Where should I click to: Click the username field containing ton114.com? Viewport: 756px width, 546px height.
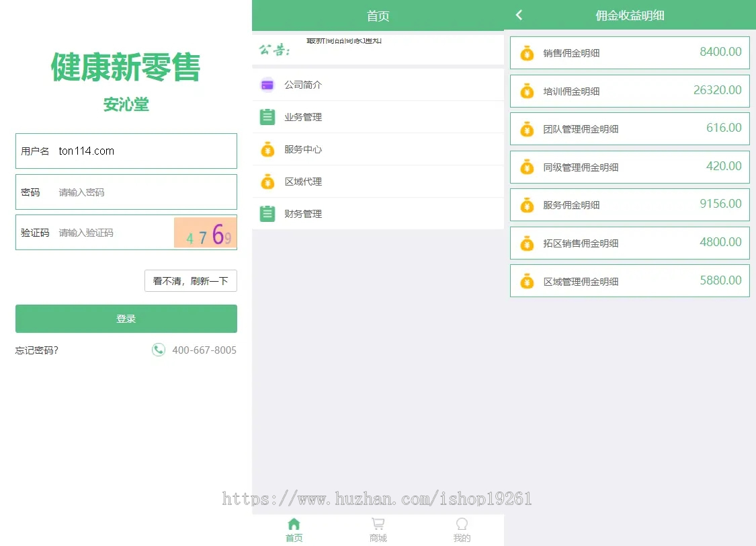(126, 151)
